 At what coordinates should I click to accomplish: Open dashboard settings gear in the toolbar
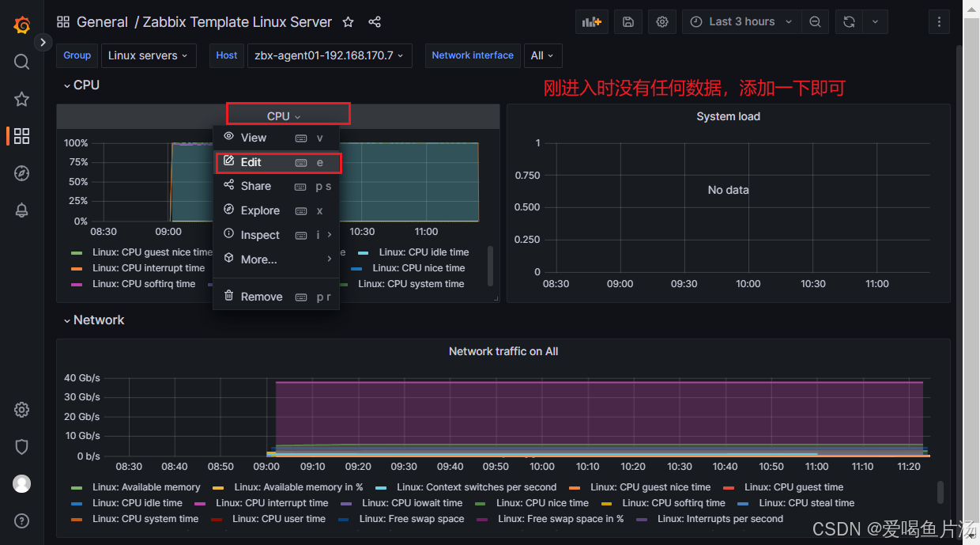tap(662, 22)
